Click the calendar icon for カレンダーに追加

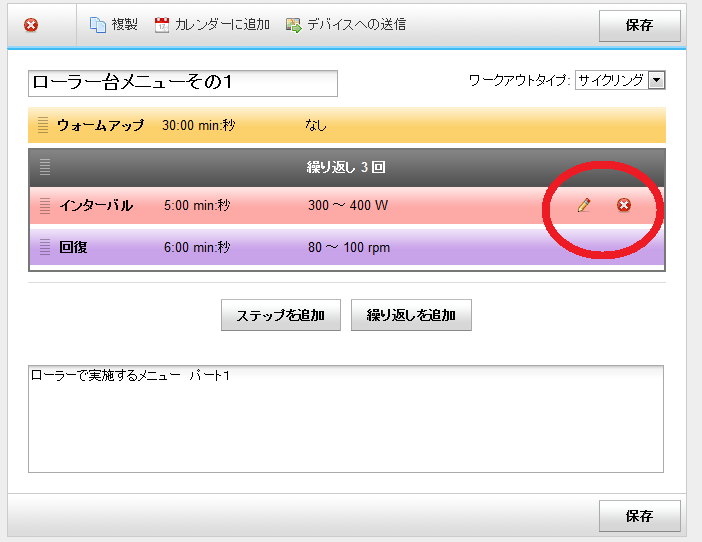click(x=162, y=25)
